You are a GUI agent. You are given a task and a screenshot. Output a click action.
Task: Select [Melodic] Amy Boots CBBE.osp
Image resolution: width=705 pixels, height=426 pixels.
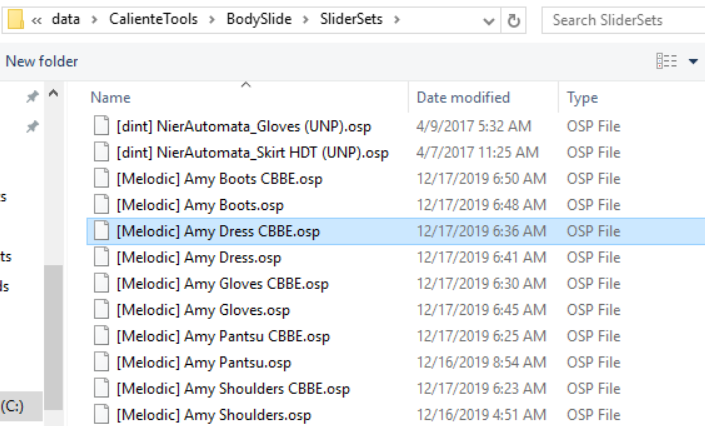pyautogui.click(x=219, y=179)
